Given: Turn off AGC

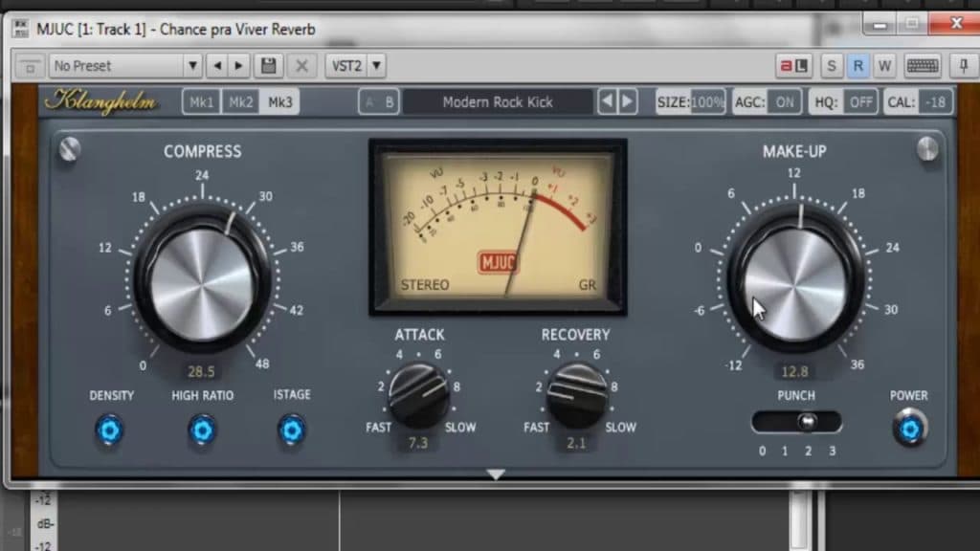Looking at the screenshot, I should pos(785,101).
